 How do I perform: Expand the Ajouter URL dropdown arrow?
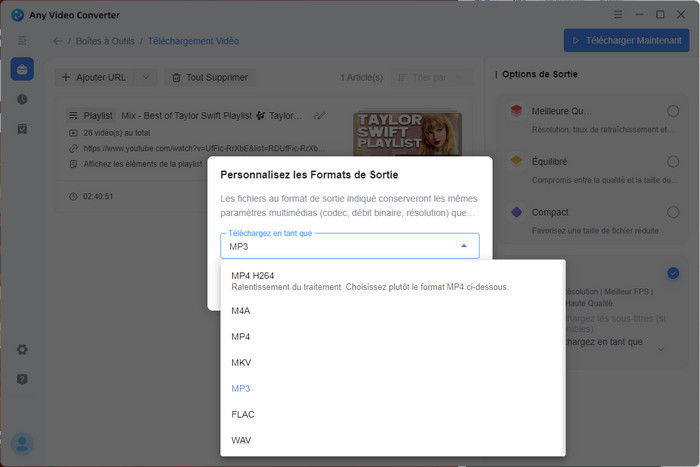click(146, 77)
